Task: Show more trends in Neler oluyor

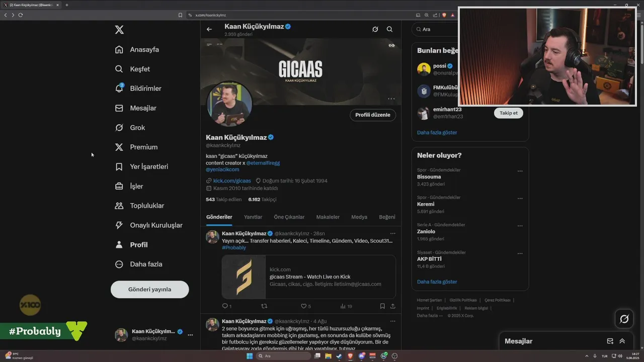Action: 437,282
